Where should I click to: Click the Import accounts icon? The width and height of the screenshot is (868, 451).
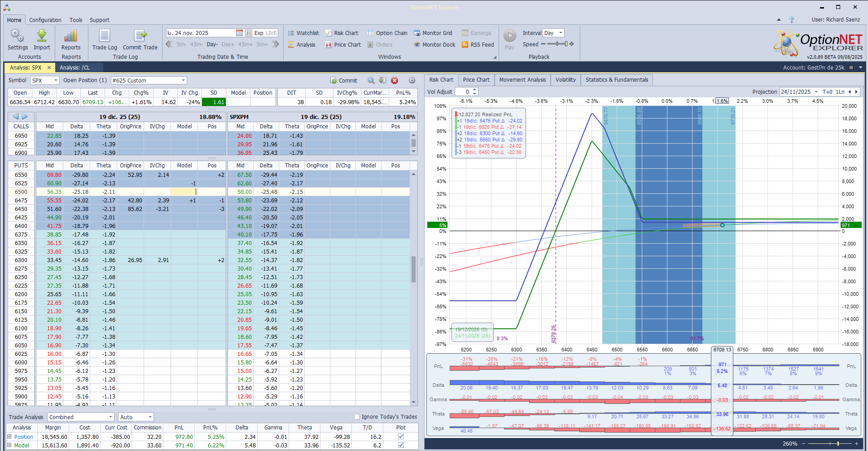pyautogui.click(x=42, y=36)
